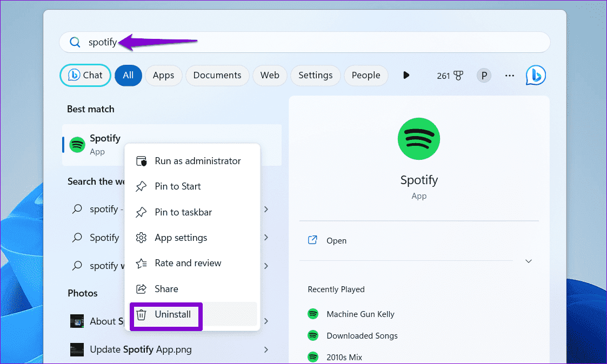Switch to the Web filter tab
This screenshot has height=364, width=607.
coord(270,76)
